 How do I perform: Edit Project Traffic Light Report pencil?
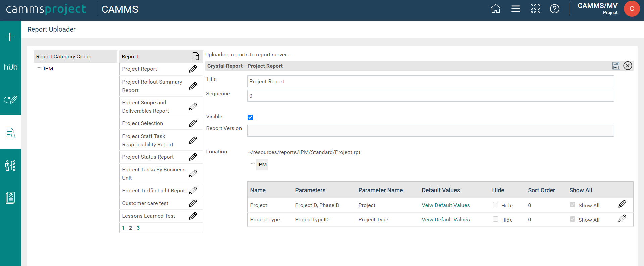[x=193, y=191]
